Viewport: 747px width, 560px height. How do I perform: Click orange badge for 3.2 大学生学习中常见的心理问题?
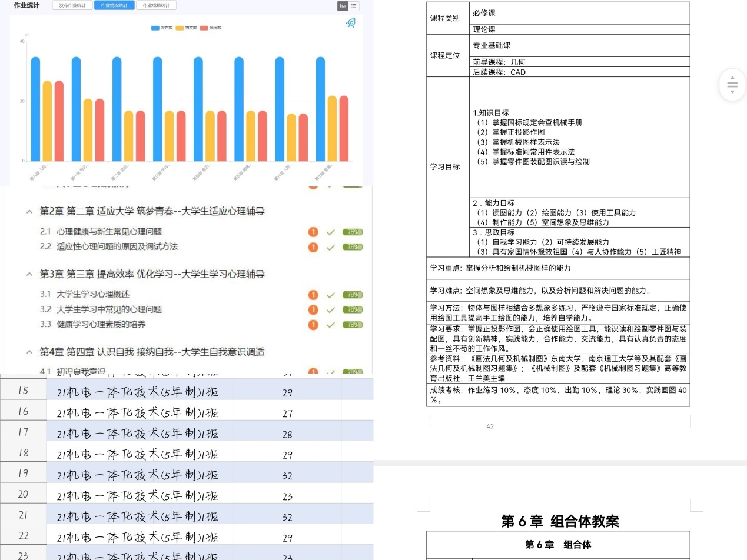click(313, 309)
